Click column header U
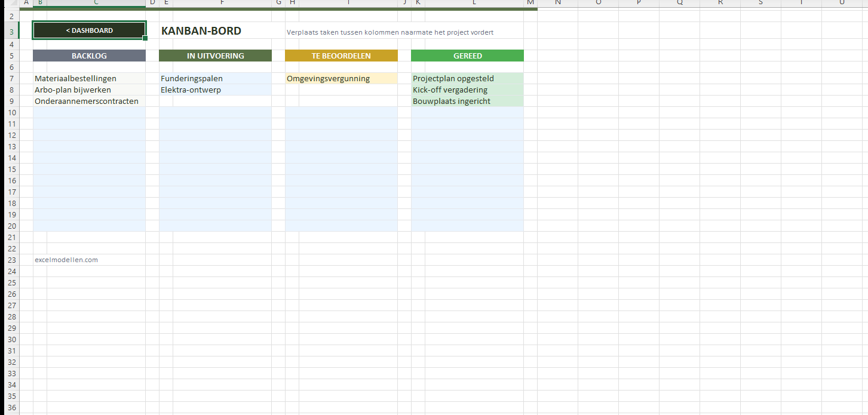Screen dimensions: 868x415 [x=842, y=3]
